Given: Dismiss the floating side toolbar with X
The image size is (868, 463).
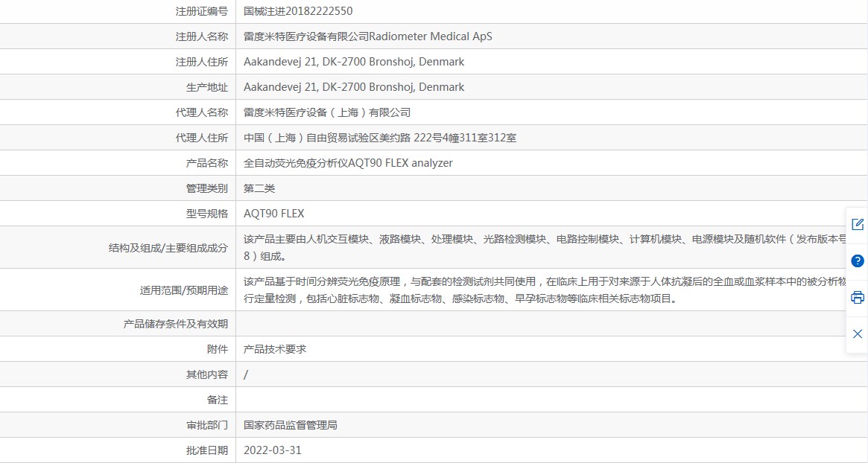Looking at the screenshot, I should [x=857, y=333].
